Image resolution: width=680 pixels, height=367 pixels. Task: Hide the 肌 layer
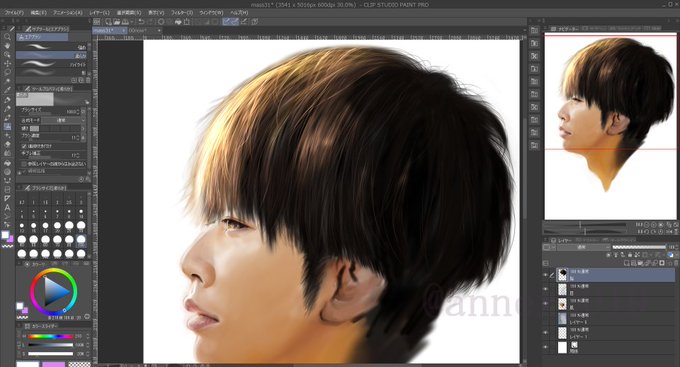tap(546, 304)
